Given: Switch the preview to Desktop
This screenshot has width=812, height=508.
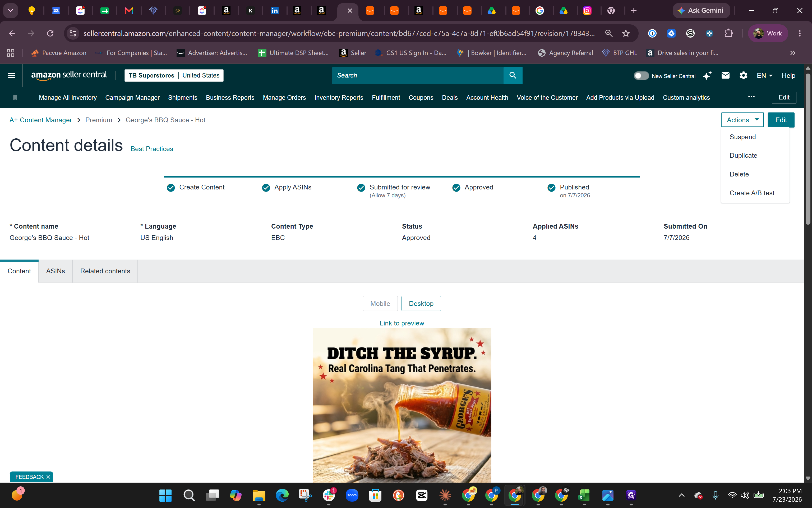Looking at the screenshot, I should tap(421, 304).
